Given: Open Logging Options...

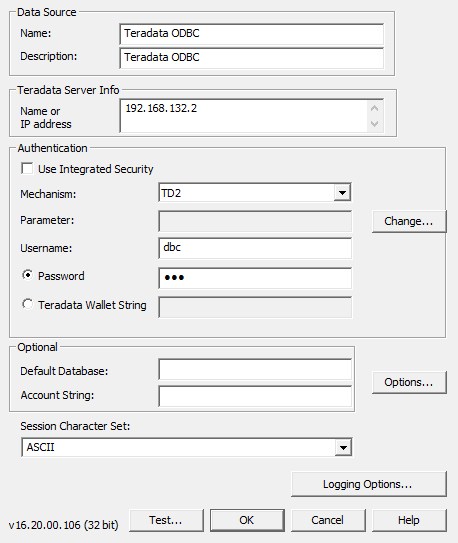Looking at the screenshot, I should tap(369, 484).
